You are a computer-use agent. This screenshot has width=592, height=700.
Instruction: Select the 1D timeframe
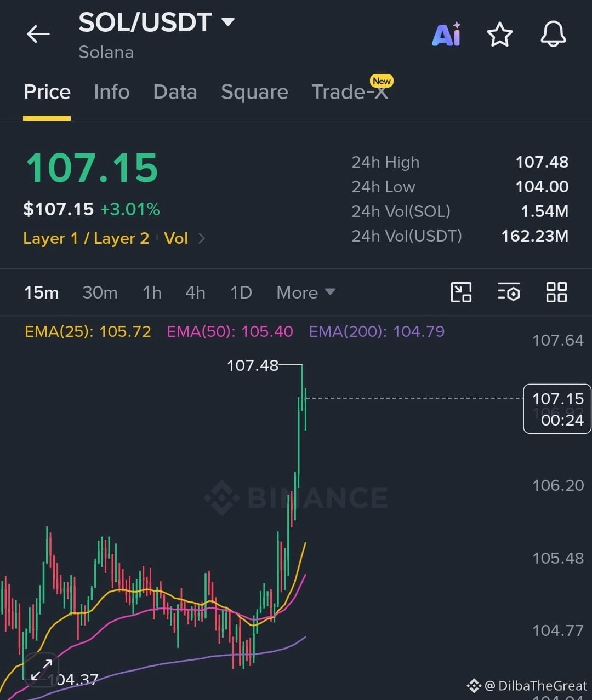(241, 292)
